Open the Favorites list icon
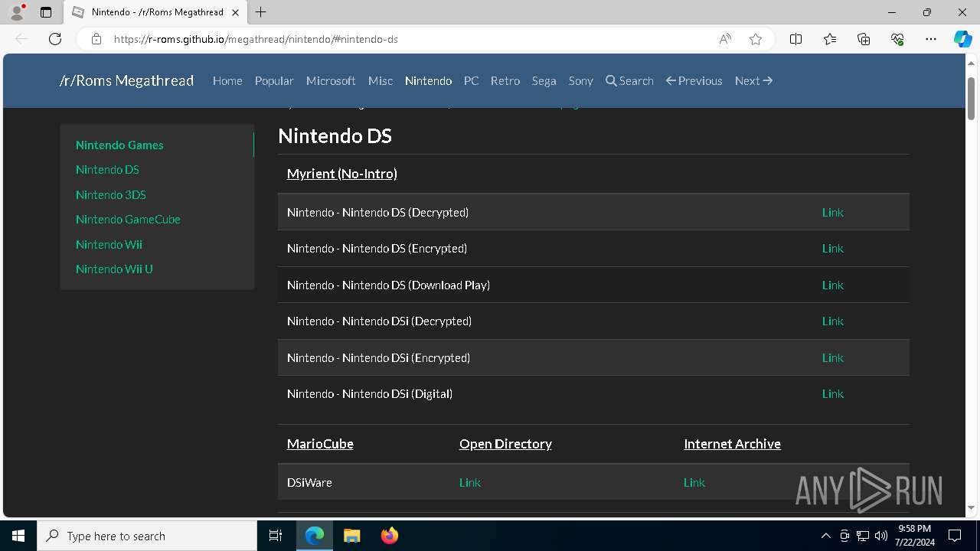The image size is (980, 551). click(x=830, y=39)
